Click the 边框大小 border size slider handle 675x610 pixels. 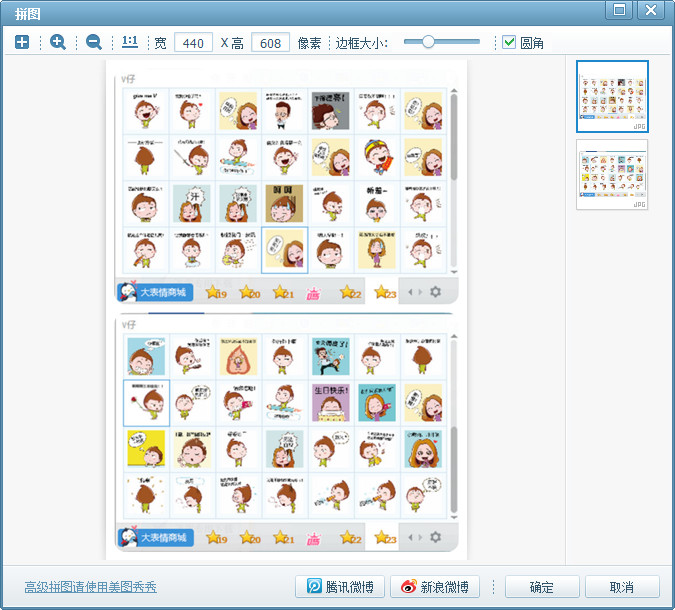pyautogui.click(x=428, y=42)
